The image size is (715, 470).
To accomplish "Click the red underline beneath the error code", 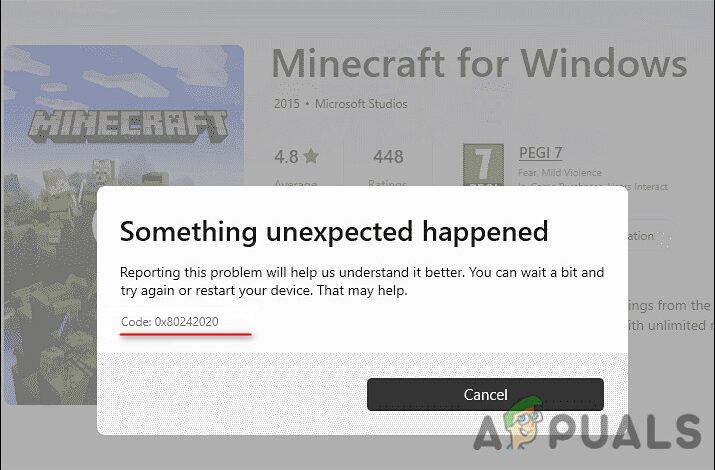I will point(186,334).
